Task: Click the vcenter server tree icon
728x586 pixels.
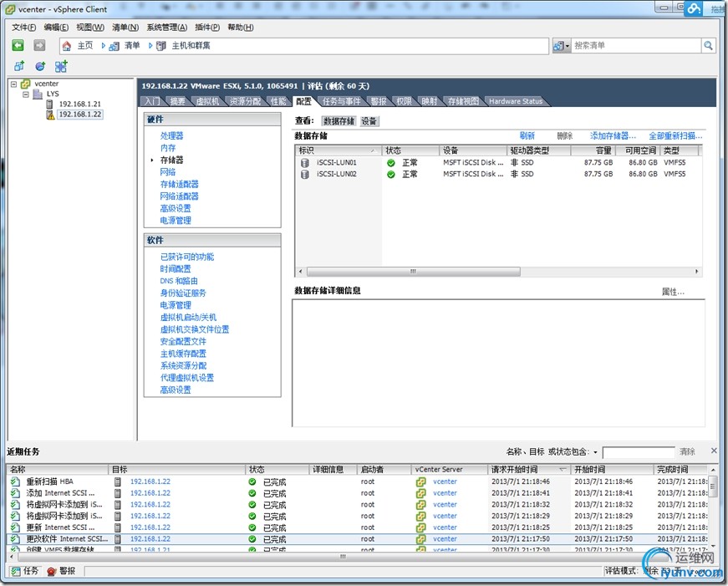Action: [26, 84]
